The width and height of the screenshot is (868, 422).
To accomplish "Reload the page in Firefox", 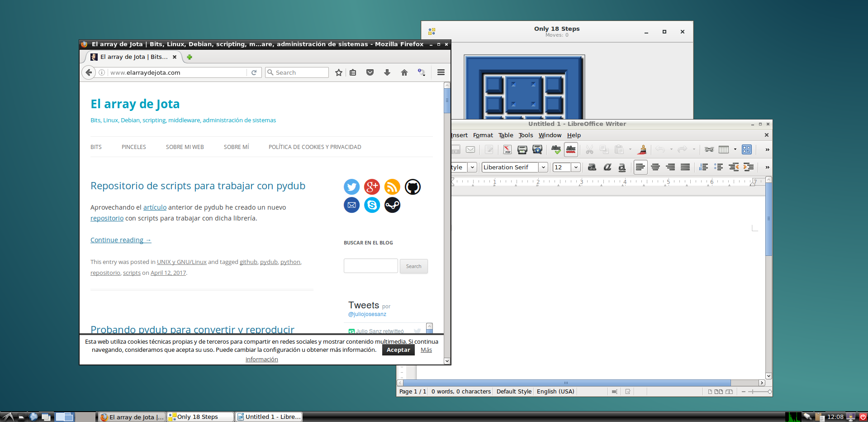I will [254, 72].
